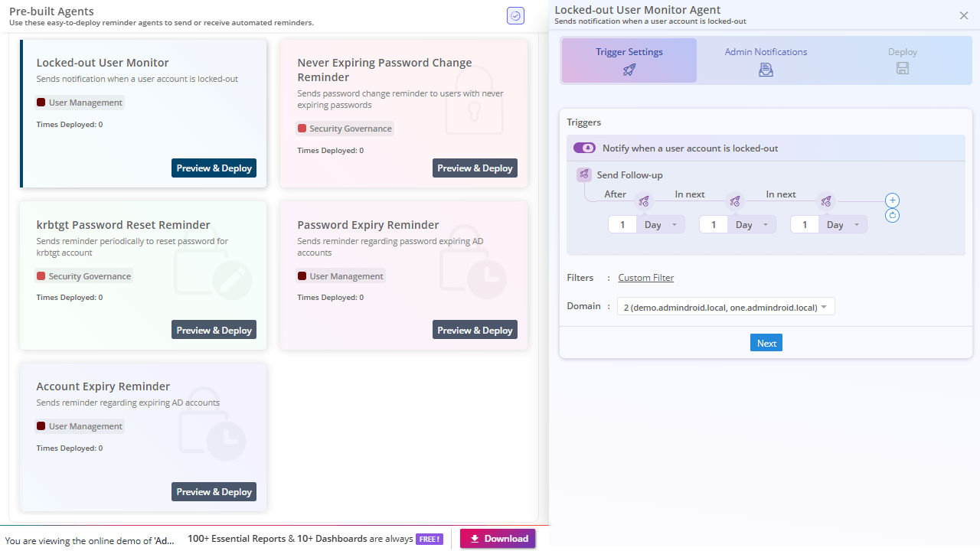Select the krbtgt Password Reset Reminder title

123,225
